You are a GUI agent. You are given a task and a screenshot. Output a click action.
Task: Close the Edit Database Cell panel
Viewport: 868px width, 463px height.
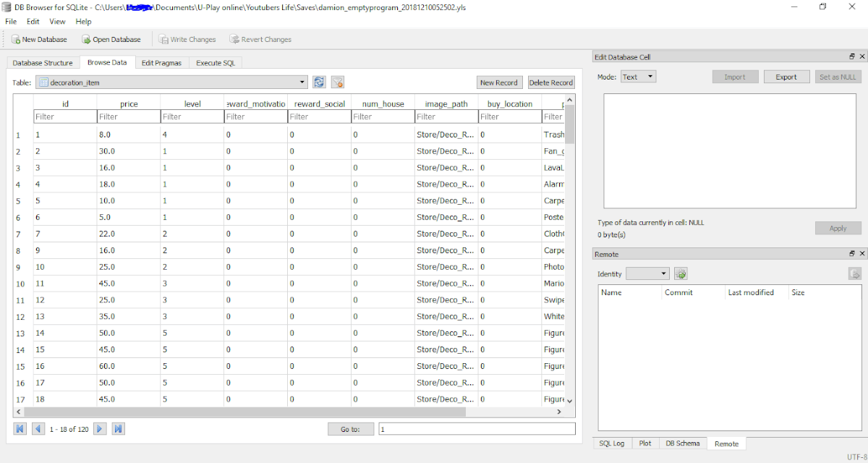click(x=861, y=56)
